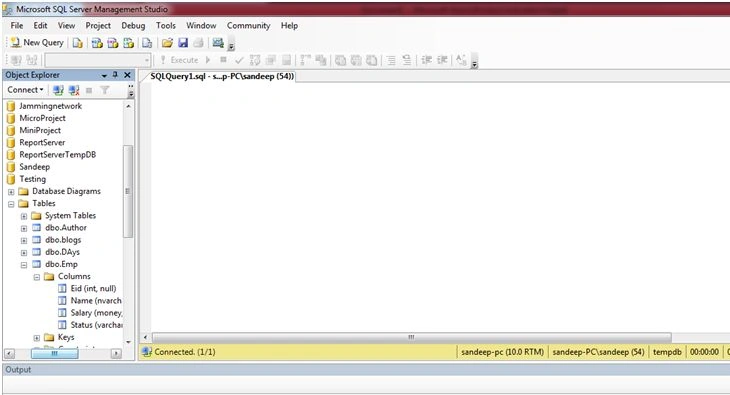The width and height of the screenshot is (730, 395).
Task: Select the Status varchar column
Action: (96, 325)
